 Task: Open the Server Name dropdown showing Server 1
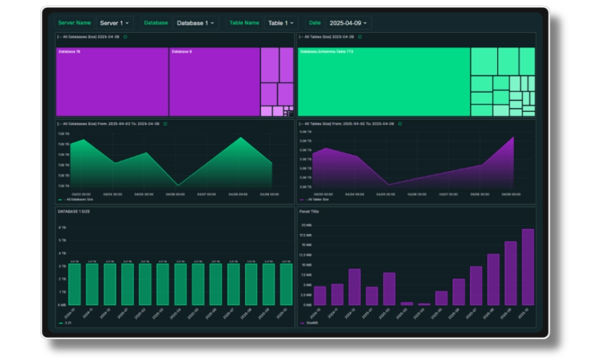click(x=114, y=23)
